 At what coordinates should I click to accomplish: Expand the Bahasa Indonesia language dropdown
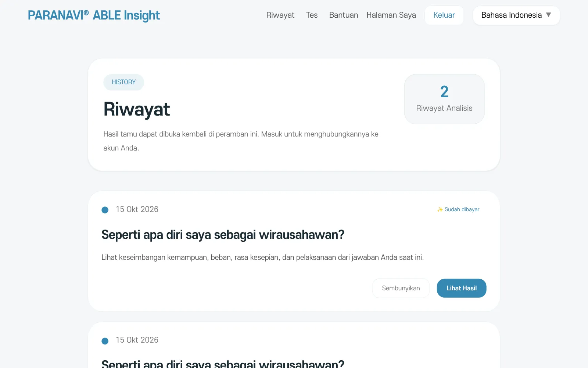pos(516,15)
